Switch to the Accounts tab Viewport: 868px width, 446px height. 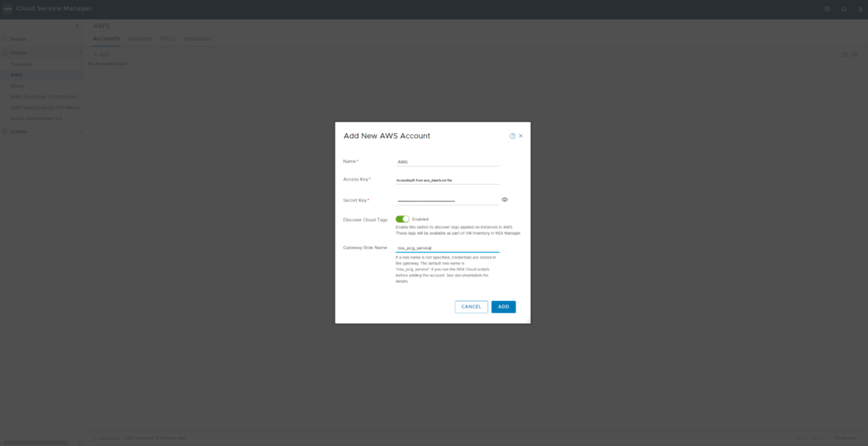[x=106, y=39]
